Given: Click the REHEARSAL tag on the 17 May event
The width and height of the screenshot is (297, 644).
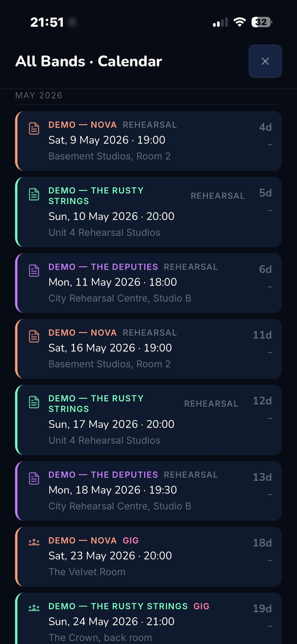Looking at the screenshot, I should coord(211,404).
